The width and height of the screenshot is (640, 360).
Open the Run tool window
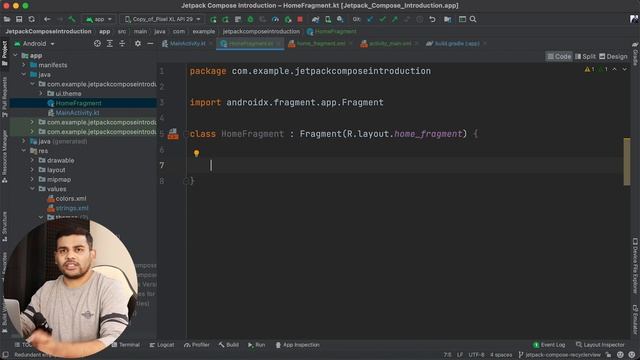257,345
